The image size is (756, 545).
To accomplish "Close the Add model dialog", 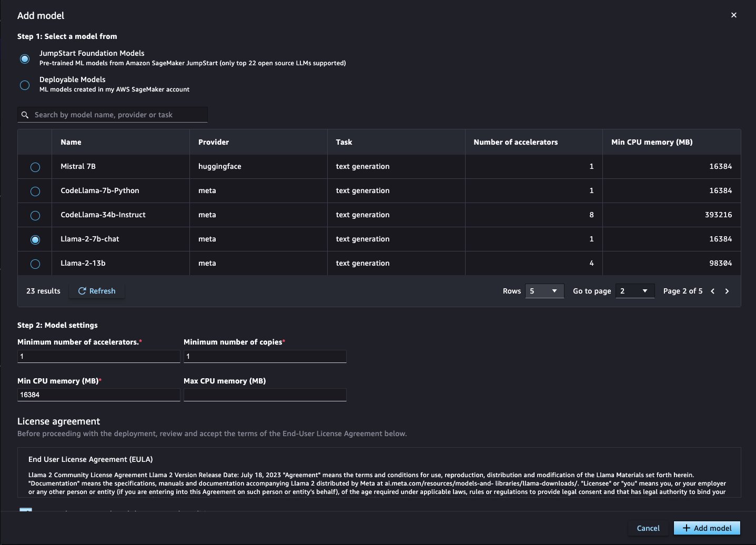I will tap(733, 15).
